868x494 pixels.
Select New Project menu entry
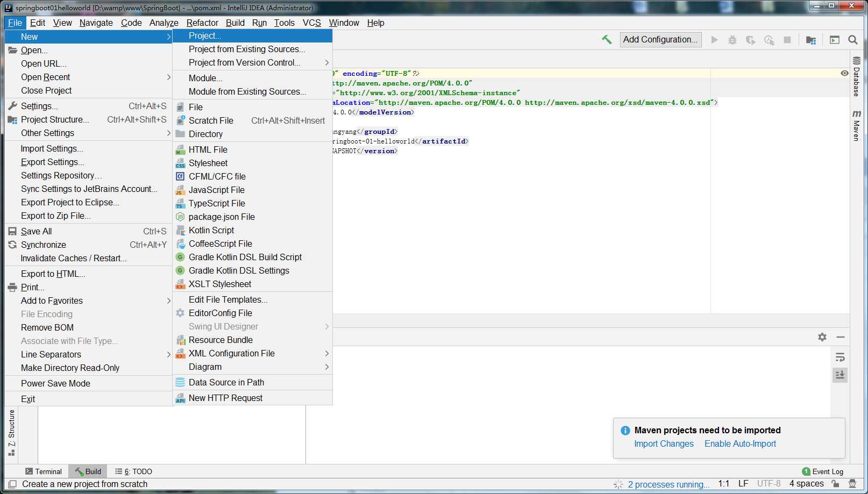[x=252, y=35]
